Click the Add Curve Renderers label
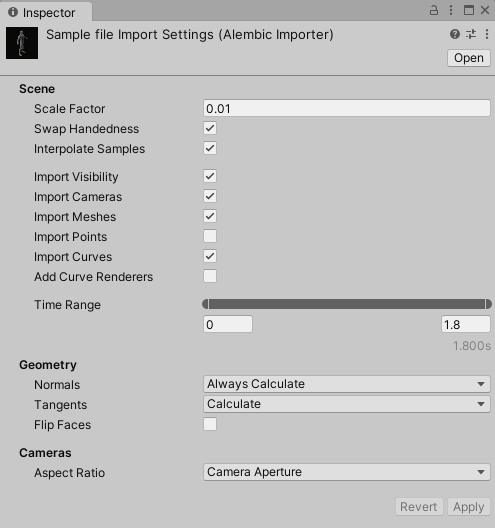Viewport: 495px width, 528px height. click(x=94, y=277)
